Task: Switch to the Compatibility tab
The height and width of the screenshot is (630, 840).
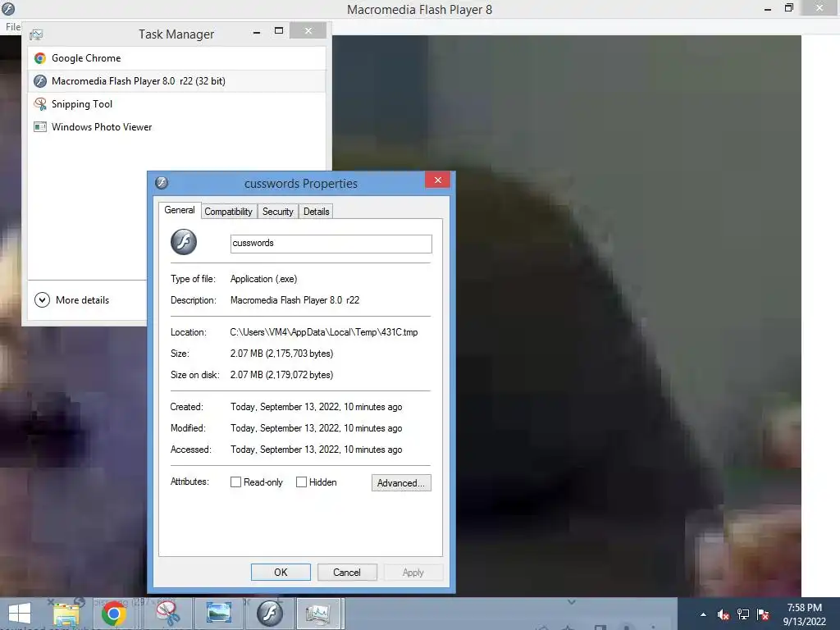Action: (228, 212)
